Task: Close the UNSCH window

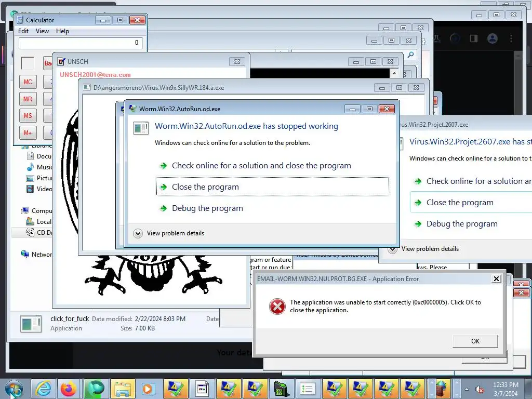Action: coord(237,61)
